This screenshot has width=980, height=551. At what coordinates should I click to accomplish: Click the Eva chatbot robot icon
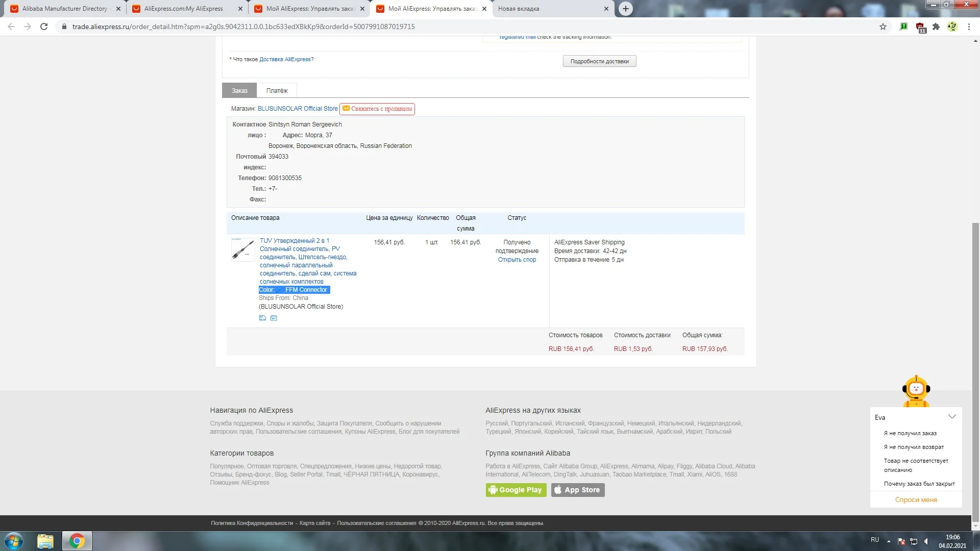916,391
